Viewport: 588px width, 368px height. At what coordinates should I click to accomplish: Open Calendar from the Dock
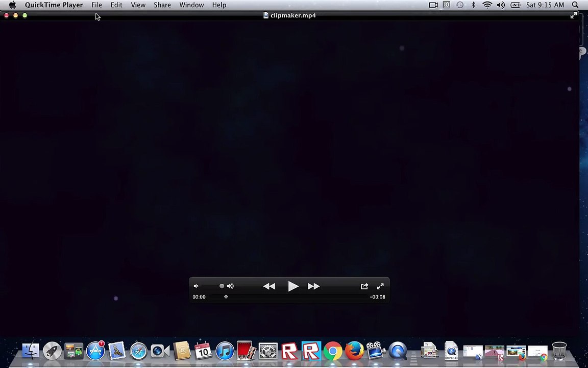coord(203,351)
